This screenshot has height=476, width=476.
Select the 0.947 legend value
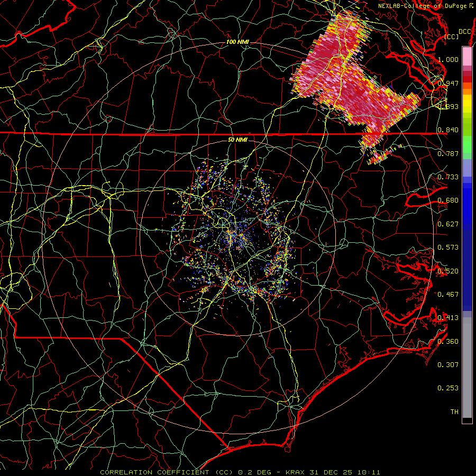pos(448,83)
